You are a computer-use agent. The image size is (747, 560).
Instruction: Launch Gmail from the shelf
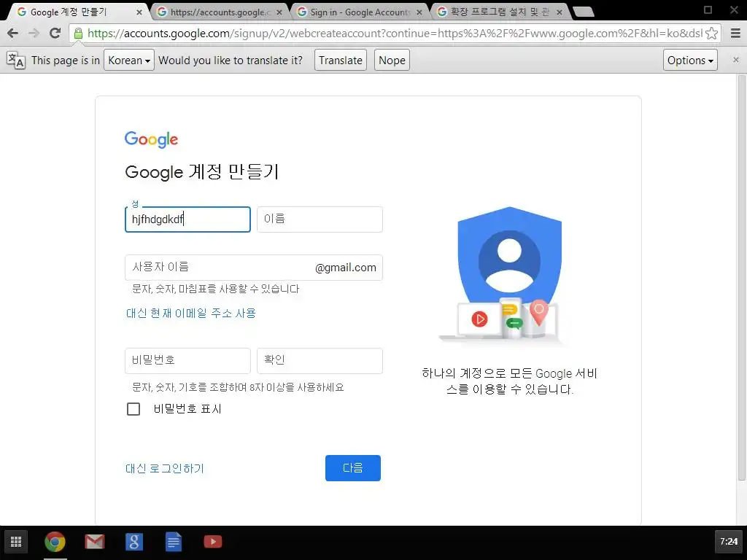(x=94, y=542)
